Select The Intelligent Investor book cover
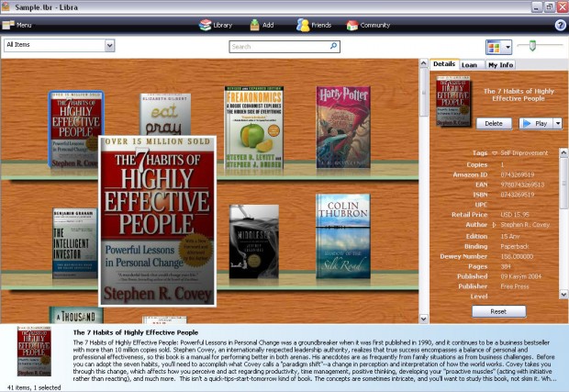Viewport: 569px width, 392px height. 74,243
